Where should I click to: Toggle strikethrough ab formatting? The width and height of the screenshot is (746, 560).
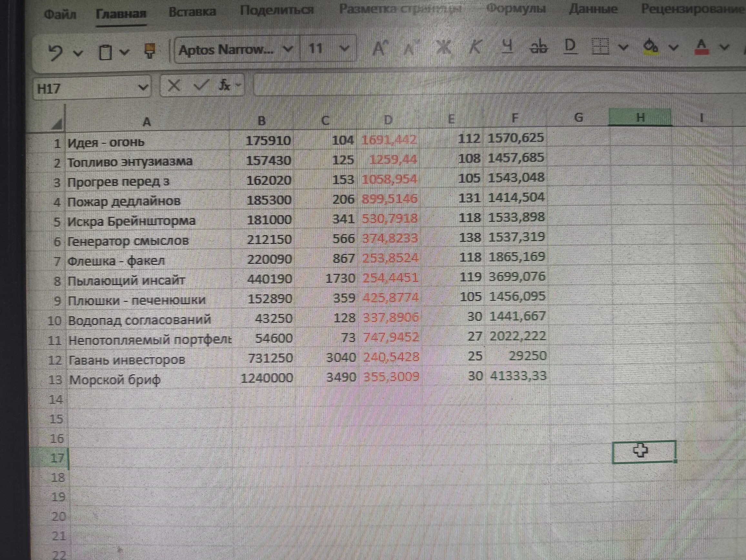[x=539, y=46]
